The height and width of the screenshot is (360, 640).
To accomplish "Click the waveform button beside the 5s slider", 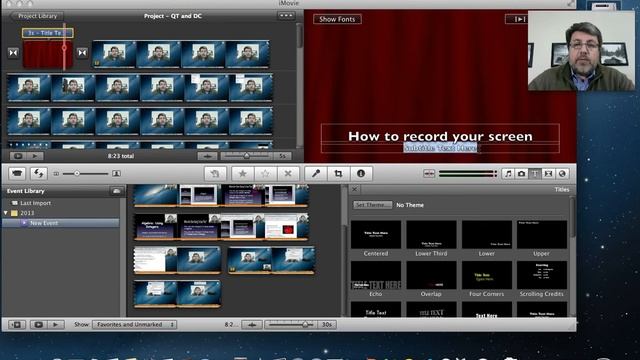I will 207,156.
